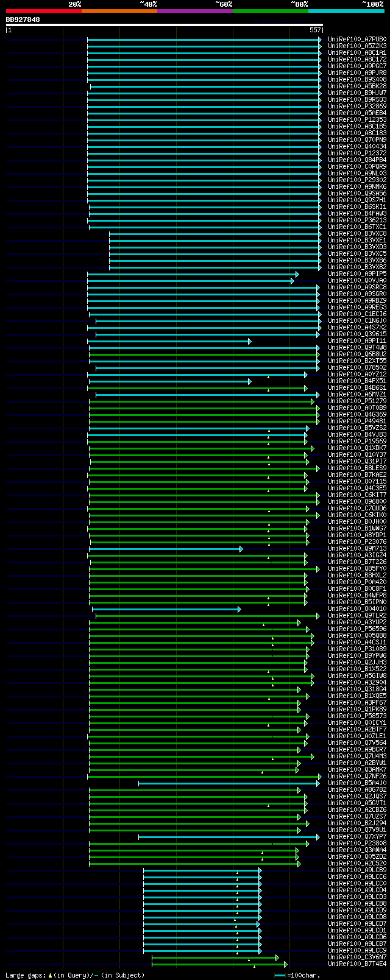Click the cyan alignment bar of B3VXC5

coord(215,254)
